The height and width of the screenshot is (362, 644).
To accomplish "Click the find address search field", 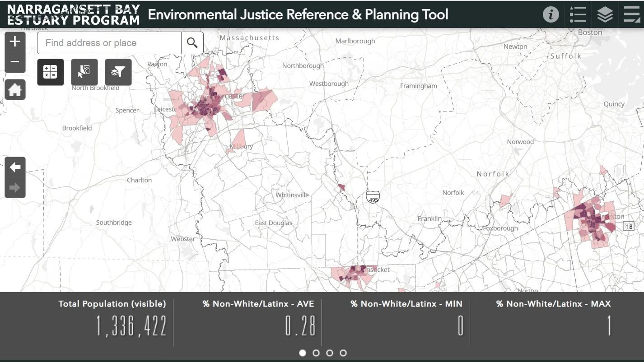I will (108, 42).
